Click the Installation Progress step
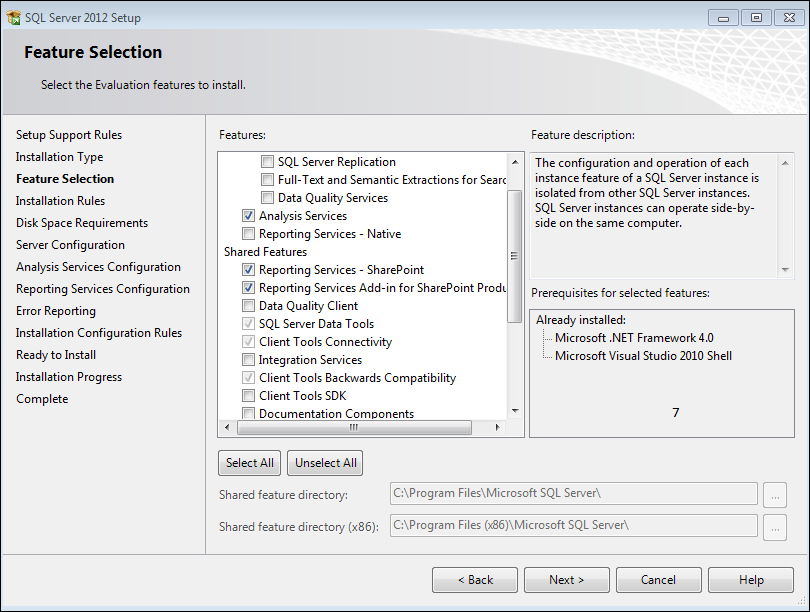Screen dimensions: 810x612 [69, 377]
